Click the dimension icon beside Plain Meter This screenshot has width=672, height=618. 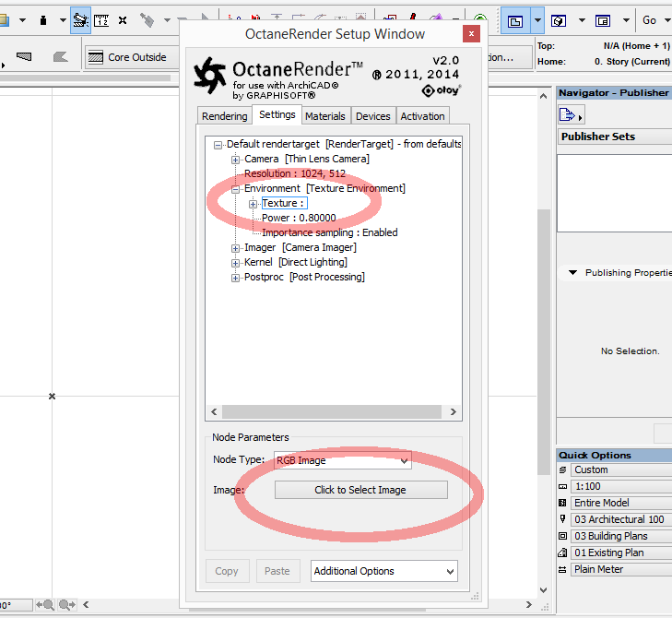[562, 569]
